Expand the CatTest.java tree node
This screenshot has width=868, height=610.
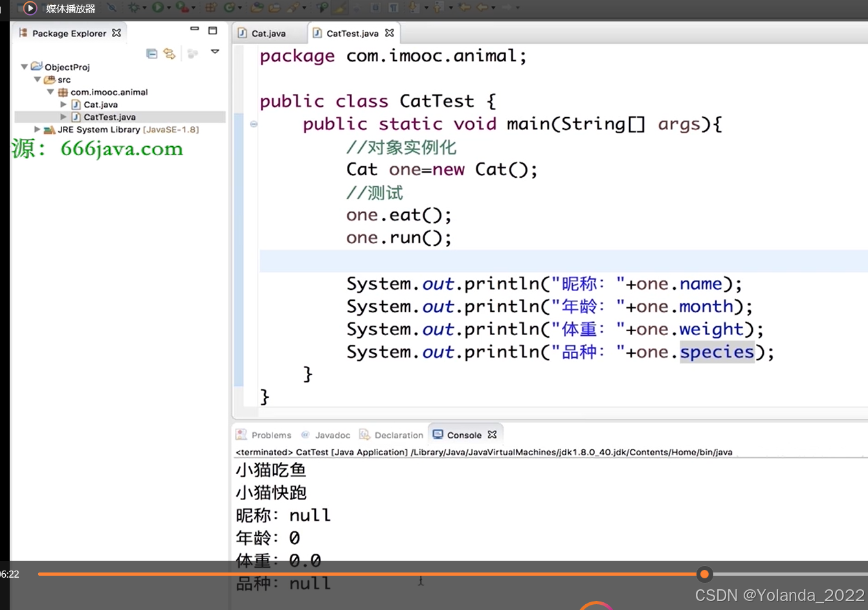63,117
